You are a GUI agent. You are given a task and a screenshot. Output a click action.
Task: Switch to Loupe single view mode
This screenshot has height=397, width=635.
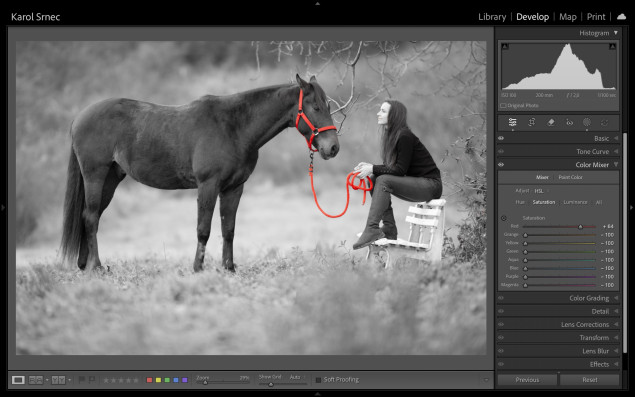coord(18,380)
